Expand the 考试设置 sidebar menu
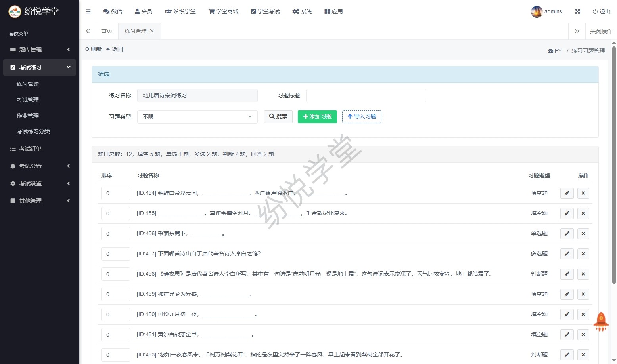617x364 pixels. point(40,183)
